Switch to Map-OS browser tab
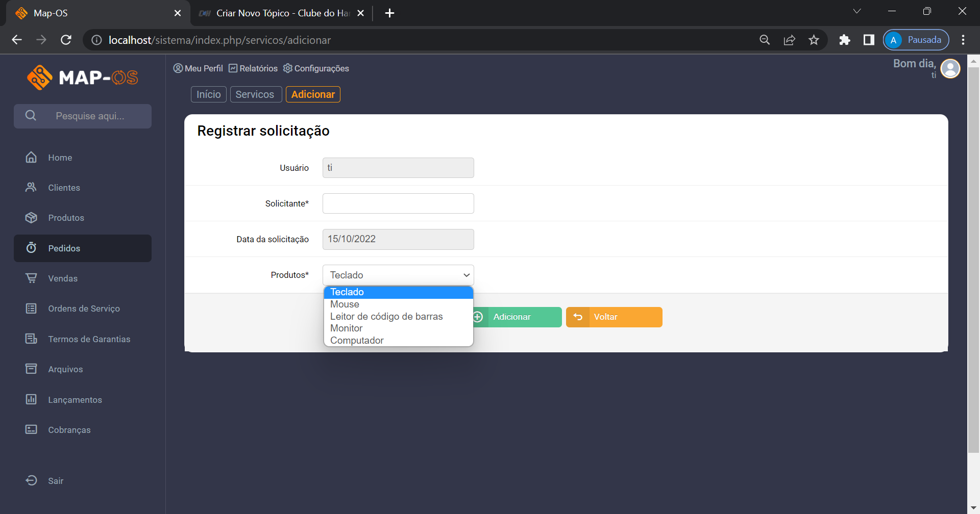Viewport: 980px width, 514px height. [97, 13]
